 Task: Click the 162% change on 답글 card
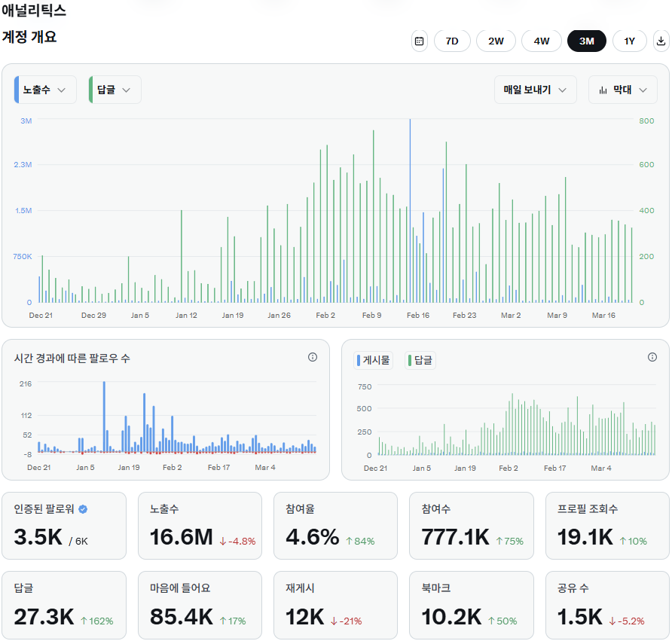[97, 621]
